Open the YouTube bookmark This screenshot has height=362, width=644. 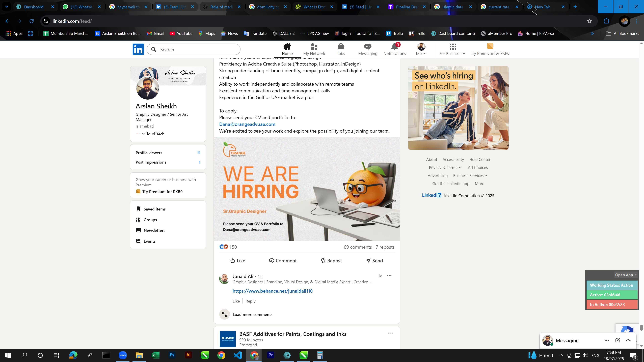pos(181,34)
